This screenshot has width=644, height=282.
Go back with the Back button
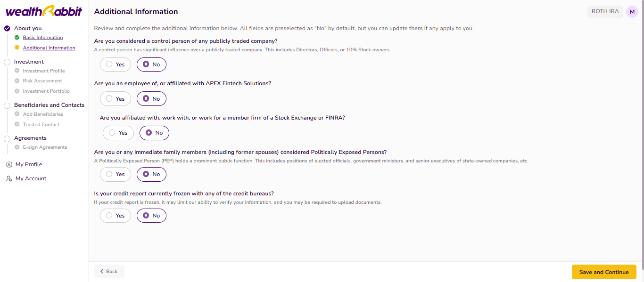pyautogui.click(x=109, y=272)
